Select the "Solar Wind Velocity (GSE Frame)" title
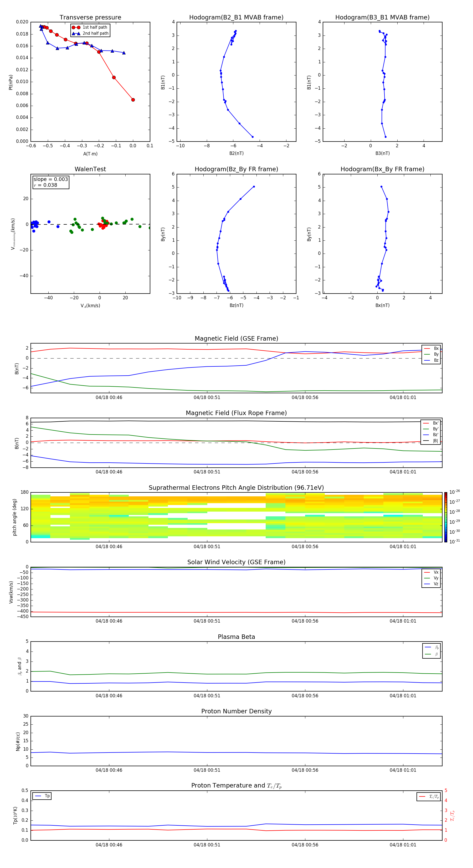This screenshot has width=473, height=868. pos(236,562)
